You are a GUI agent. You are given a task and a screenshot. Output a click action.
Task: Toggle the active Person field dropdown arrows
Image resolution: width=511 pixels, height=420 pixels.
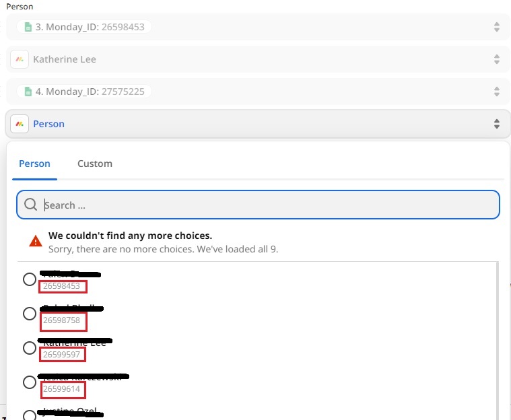pos(497,124)
